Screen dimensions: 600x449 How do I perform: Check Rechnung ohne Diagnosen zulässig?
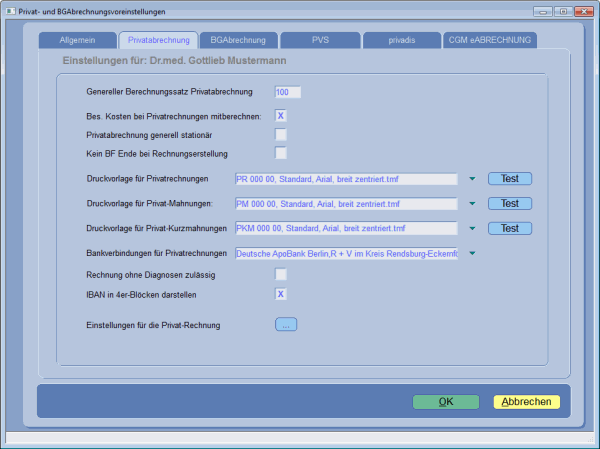pos(281,274)
